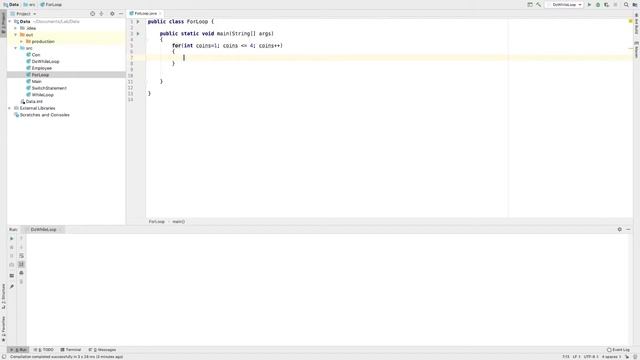Open the run configuration DoWhileLoop dropdown
The image size is (640, 360).
(x=565, y=5)
